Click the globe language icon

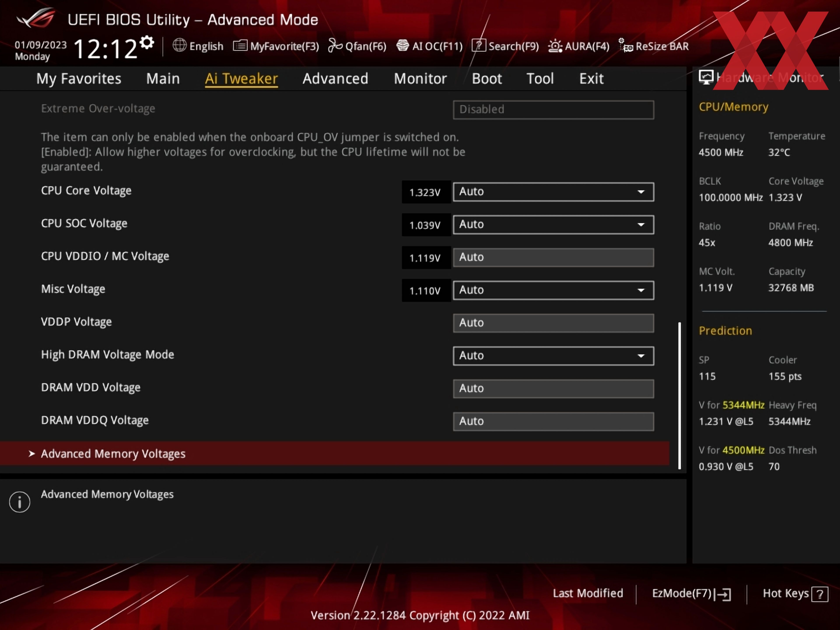coord(179,45)
